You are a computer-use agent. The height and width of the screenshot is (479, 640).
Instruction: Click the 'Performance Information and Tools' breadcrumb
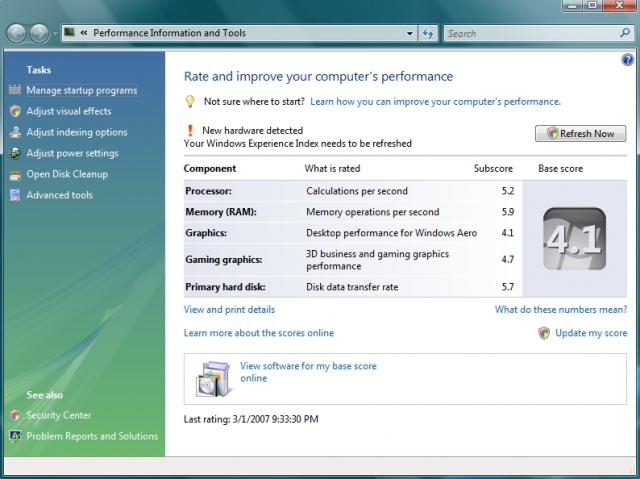169,33
